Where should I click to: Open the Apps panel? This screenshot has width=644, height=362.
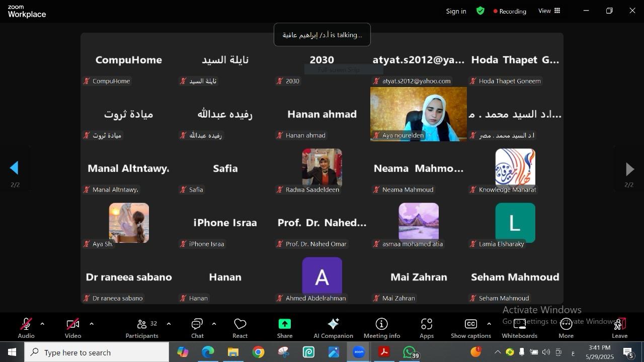(x=427, y=328)
